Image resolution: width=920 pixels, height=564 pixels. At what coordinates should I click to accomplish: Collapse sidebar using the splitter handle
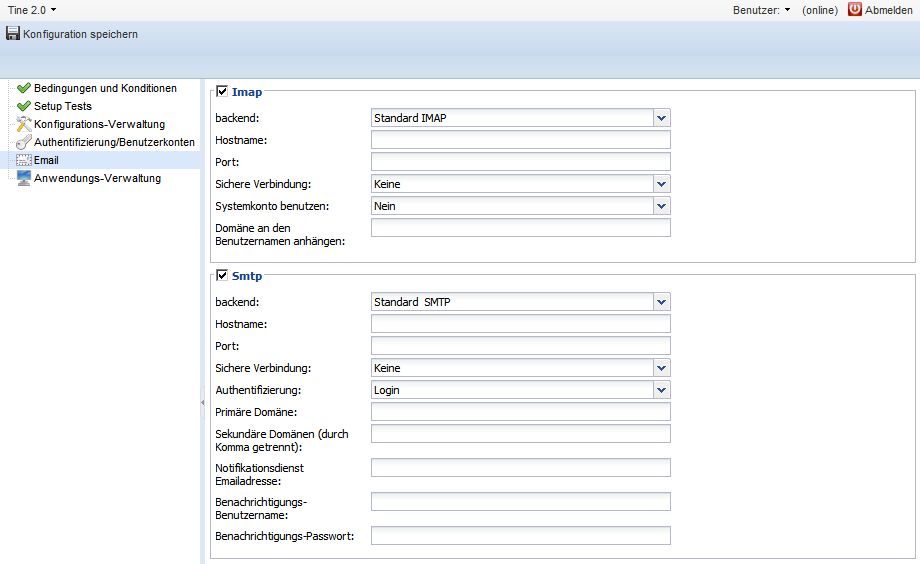click(x=203, y=403)
